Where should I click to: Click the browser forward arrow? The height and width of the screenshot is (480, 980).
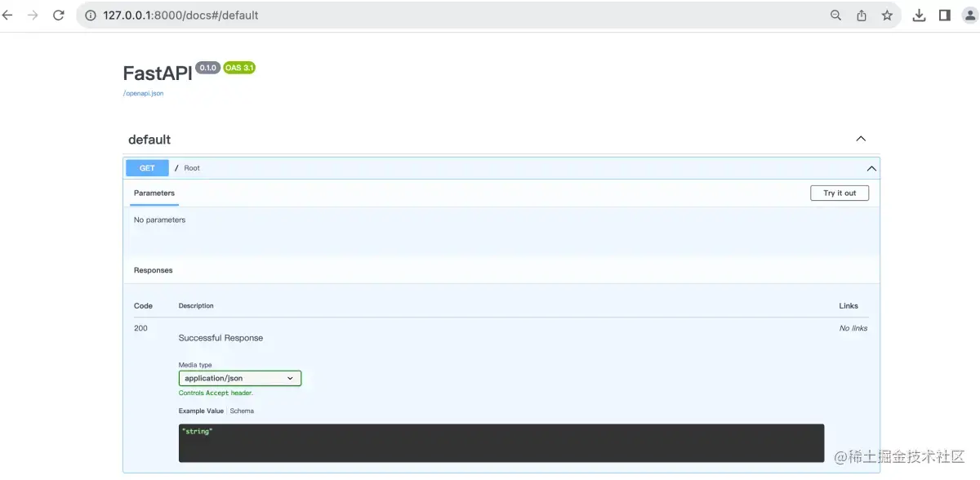[33, 16]
